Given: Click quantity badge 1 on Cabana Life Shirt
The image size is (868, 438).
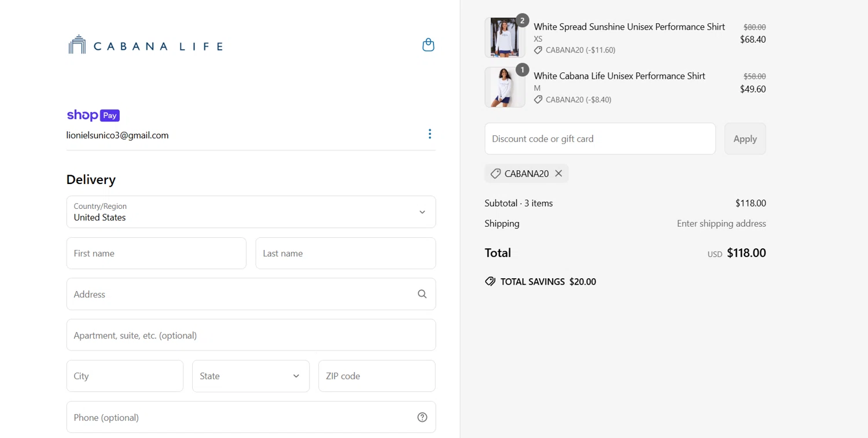Looking at the screenshot, I should point(523,70).
